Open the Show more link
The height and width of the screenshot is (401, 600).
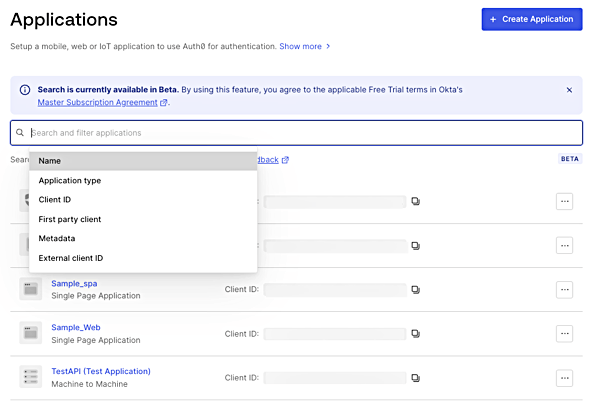pos(300,46)
